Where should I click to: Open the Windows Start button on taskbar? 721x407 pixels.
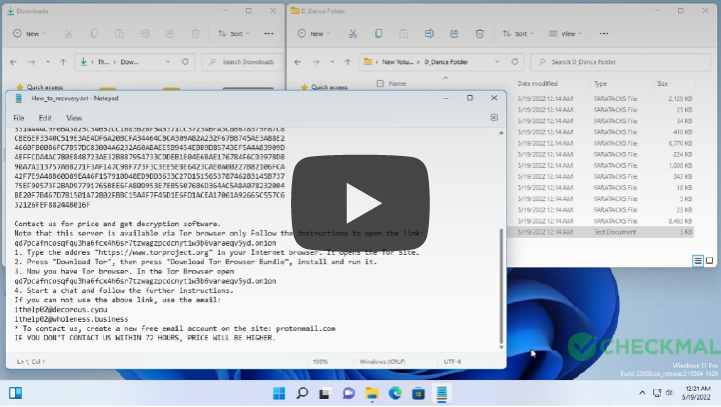click(279, 393)
